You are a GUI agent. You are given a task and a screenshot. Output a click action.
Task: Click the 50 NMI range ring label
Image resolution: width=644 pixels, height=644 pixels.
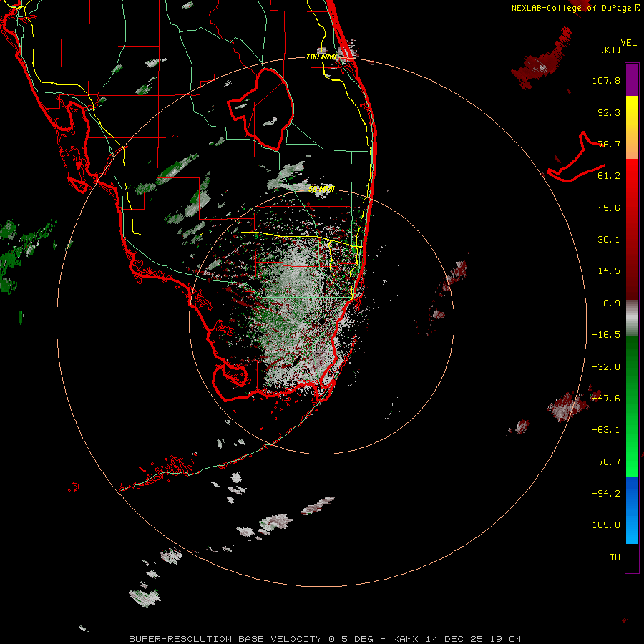(x=321, y=189)
